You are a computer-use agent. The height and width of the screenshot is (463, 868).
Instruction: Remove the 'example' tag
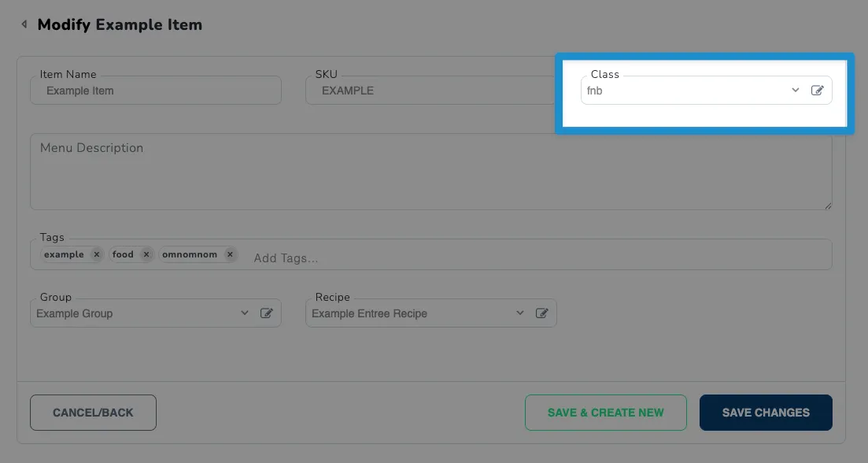(96, 254)
